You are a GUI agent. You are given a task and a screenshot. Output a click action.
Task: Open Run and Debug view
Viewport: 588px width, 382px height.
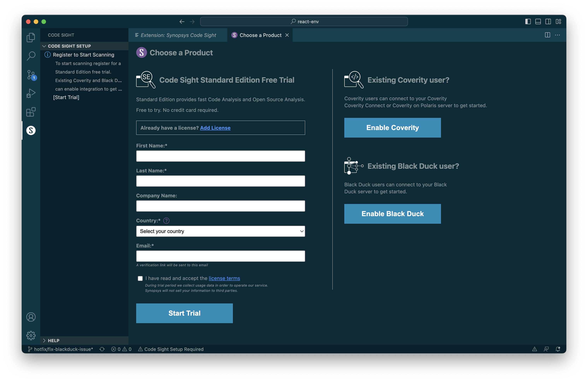[31, 93]
